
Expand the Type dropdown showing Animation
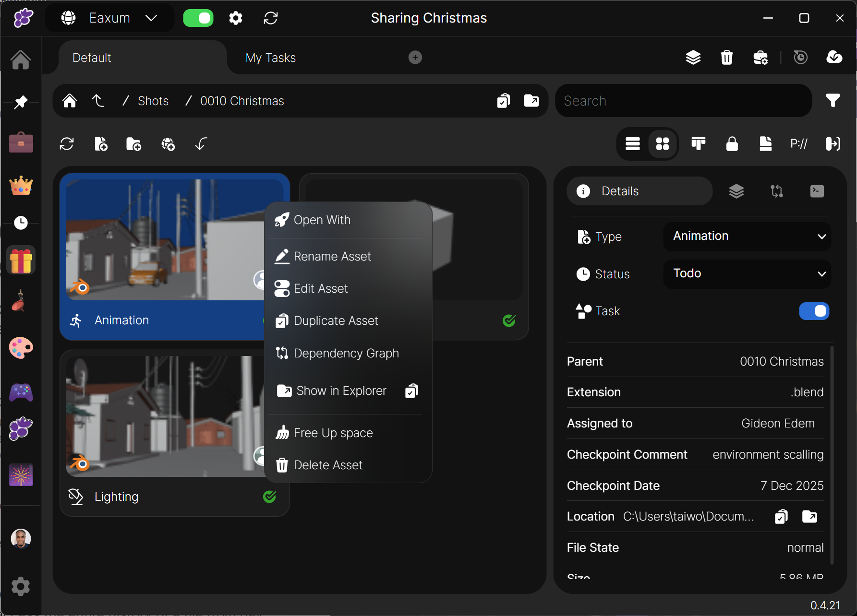pyautogui.click(x=747, y=237)
